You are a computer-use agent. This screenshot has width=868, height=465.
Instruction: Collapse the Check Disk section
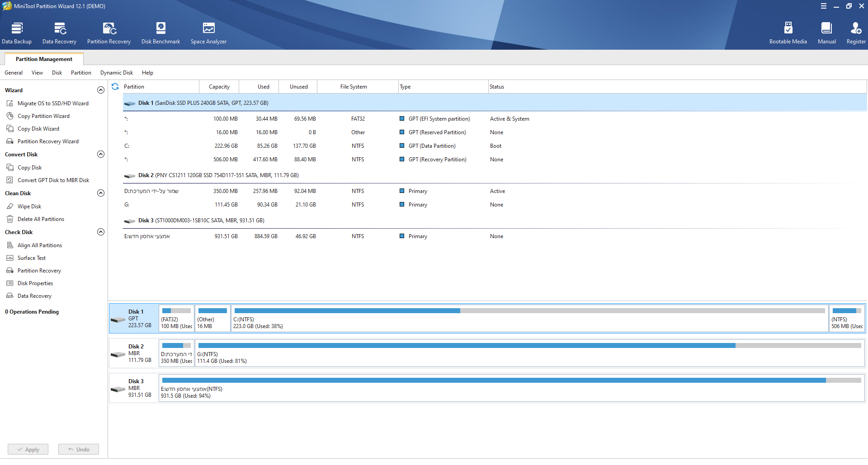click(x=101, y=232)
